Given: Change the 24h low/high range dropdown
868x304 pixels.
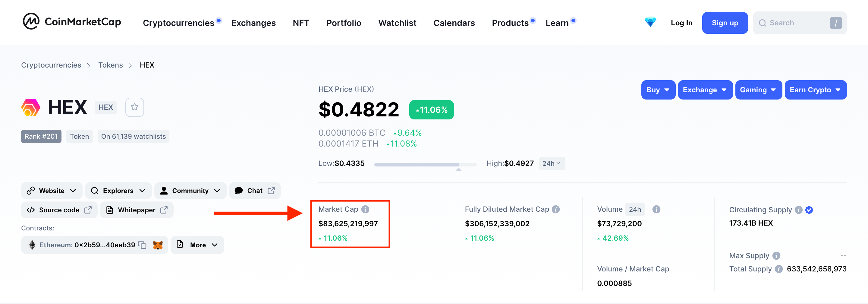Looking at the screenshot, I should coord(552,163).
